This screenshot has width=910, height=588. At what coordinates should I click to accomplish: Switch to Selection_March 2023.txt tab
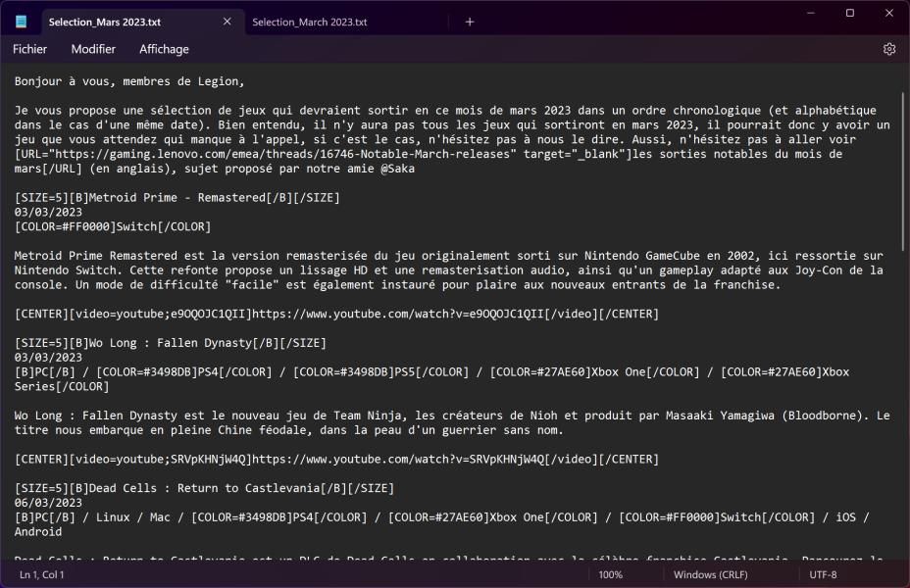(309, 22)
